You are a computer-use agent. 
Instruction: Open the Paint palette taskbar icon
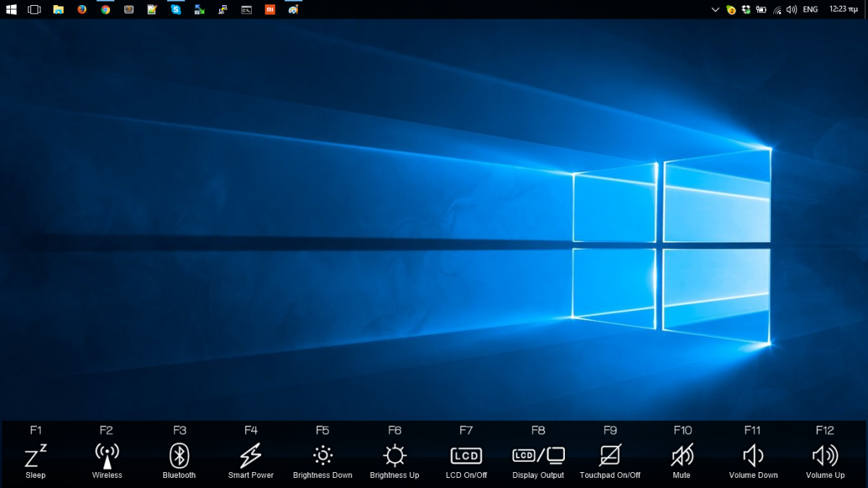293,9
